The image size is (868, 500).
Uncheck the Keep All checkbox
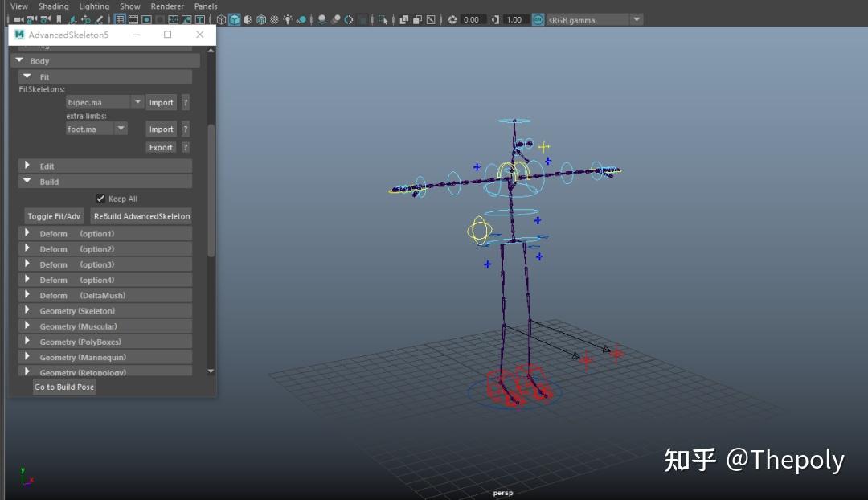(x=100, y=199)
